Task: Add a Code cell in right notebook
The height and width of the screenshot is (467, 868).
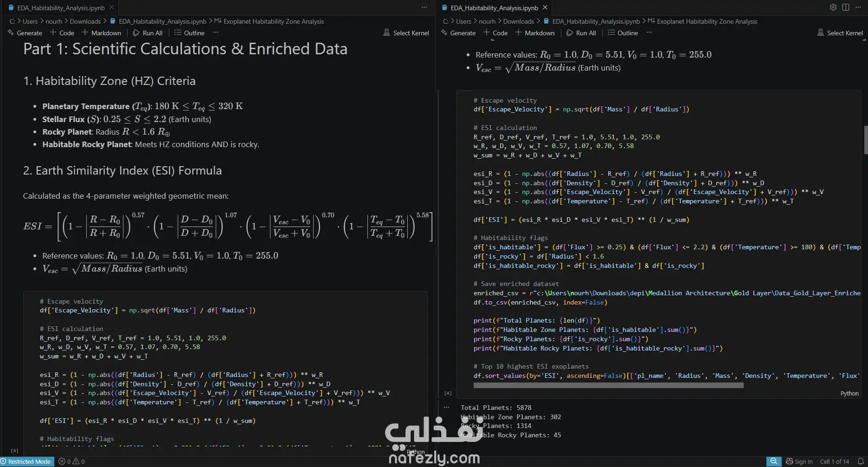Action: pos(495,33)
